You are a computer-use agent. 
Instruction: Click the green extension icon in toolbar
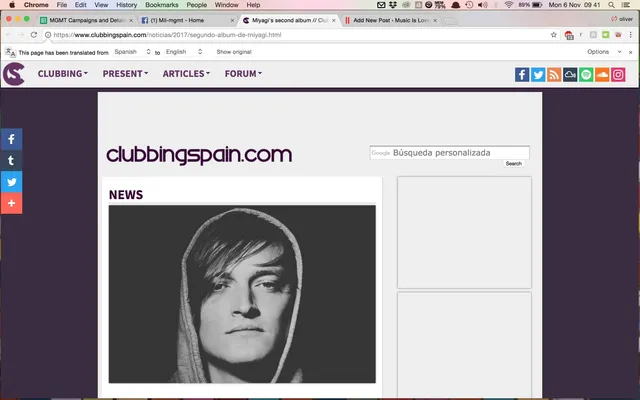(606, 35)
